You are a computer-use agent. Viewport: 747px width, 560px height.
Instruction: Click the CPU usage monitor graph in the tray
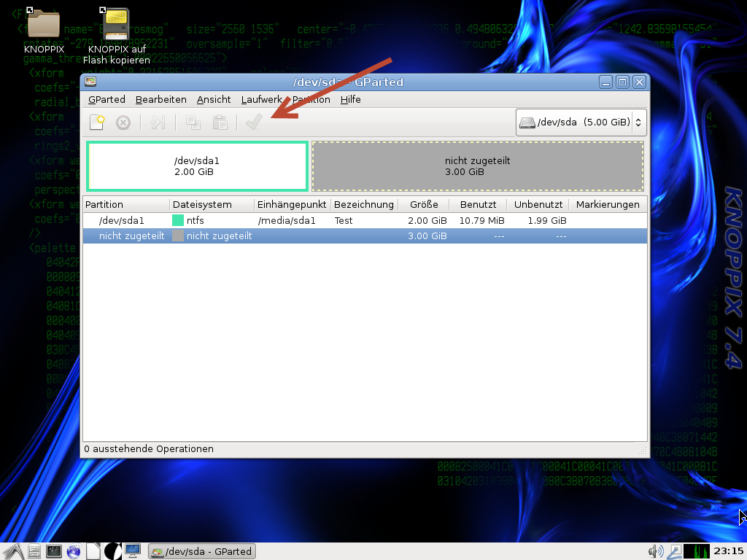click(697, 551)
